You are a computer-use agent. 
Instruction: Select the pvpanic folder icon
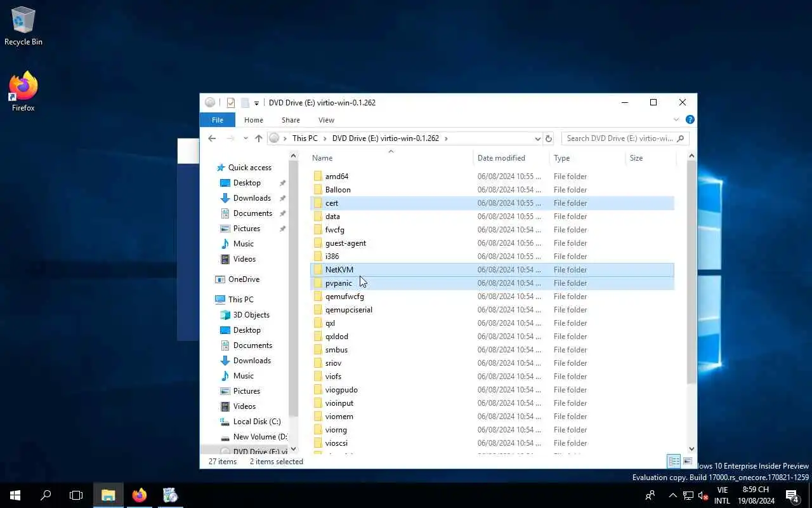tap(318, 283)
